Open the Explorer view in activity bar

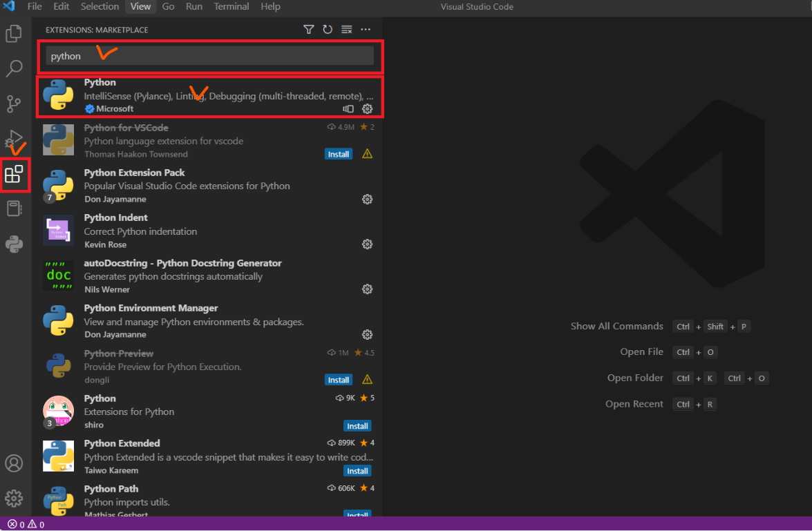14,34
